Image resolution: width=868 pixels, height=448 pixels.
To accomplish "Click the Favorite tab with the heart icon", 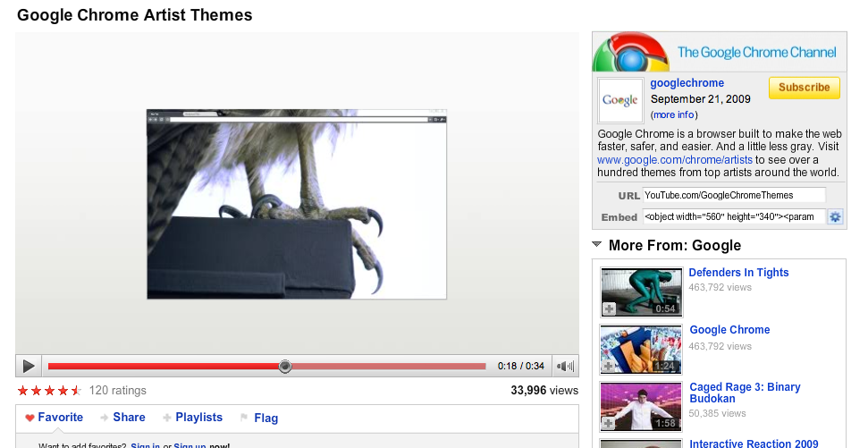I will (54, 418).
